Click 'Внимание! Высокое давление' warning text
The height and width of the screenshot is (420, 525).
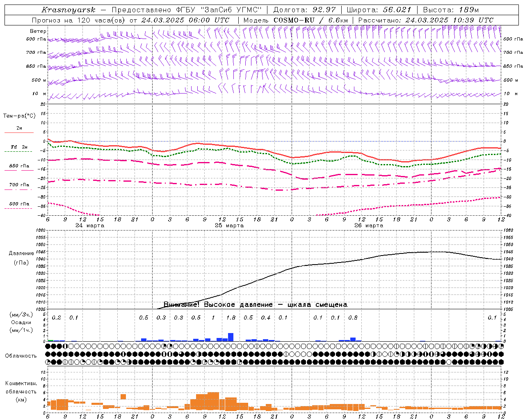click(x=218, y=305)
